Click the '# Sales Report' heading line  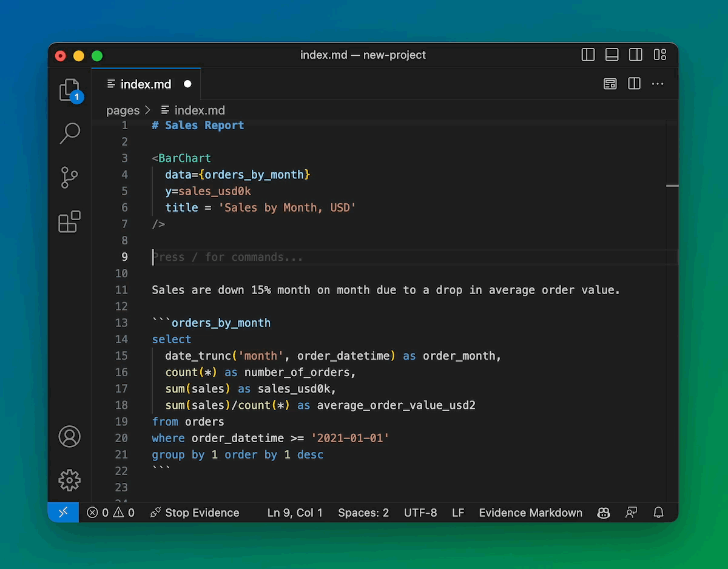coord(198,126)
